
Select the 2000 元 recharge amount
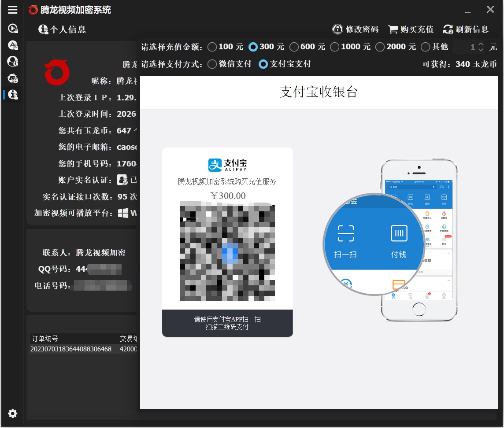(x=380, y=47)
